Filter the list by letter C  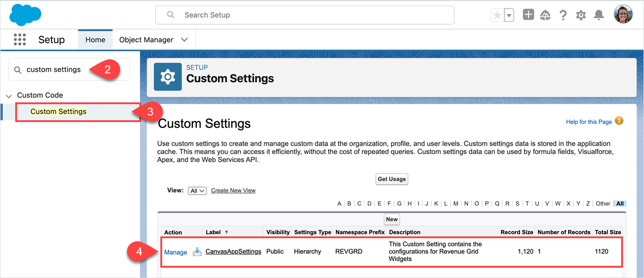tap(359, 204)
